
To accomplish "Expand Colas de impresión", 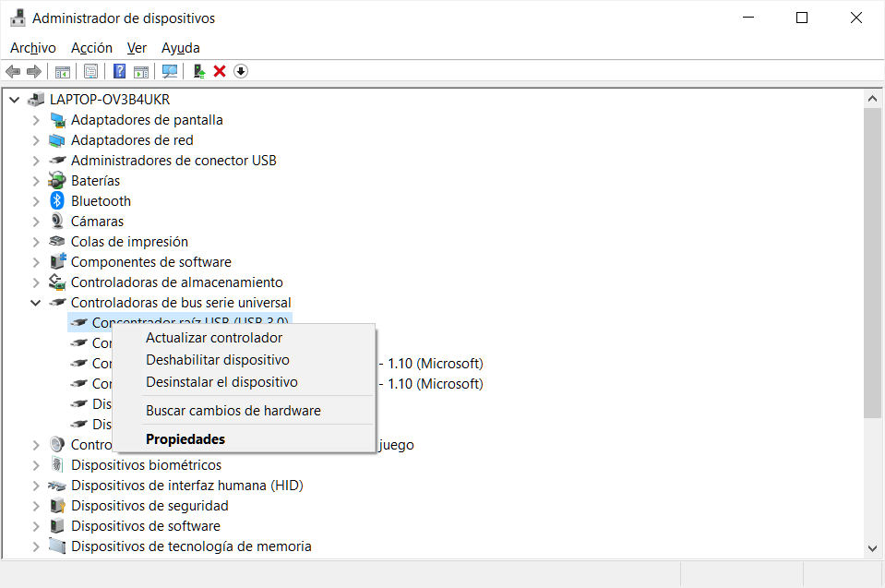I will tap(36, 242).
